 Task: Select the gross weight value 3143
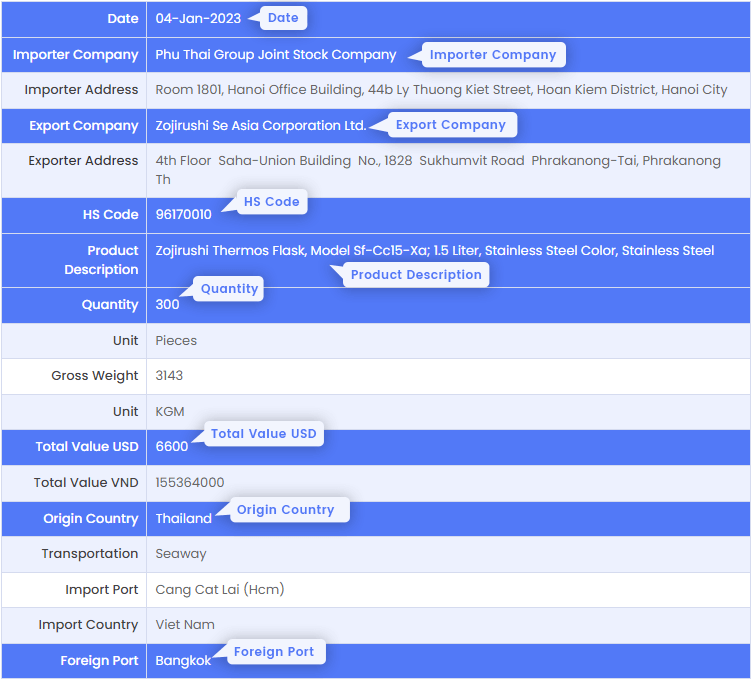(169, 375)
